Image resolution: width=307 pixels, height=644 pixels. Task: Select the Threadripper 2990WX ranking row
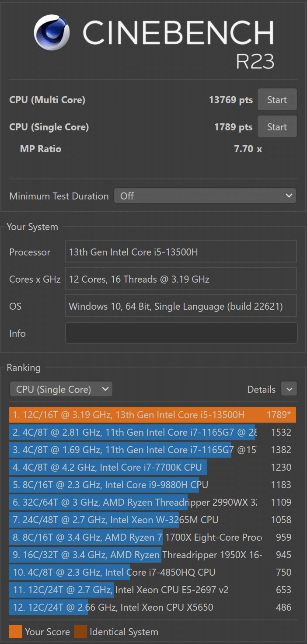tap(152, 502)
